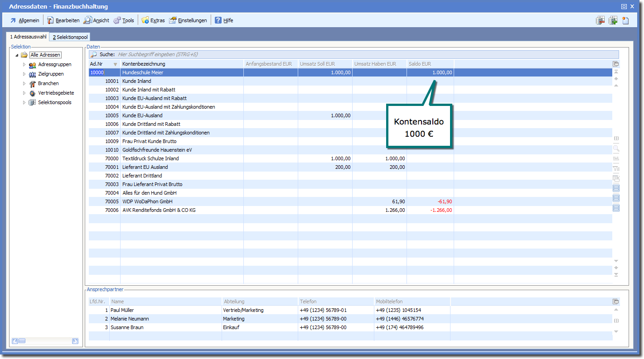Switch to the 2 Selektionspool tab

tap(70, 37)
